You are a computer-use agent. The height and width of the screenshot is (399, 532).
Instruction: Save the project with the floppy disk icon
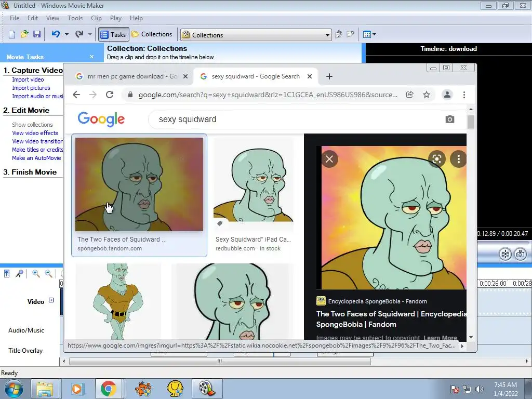37,34
